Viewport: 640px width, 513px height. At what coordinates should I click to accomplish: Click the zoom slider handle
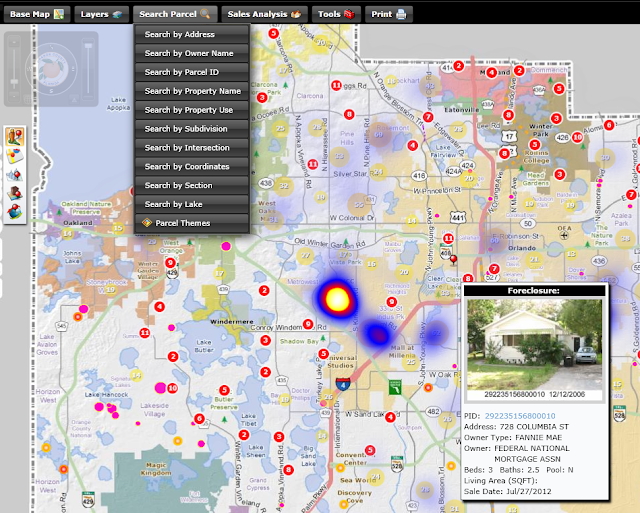coord(14,82)
